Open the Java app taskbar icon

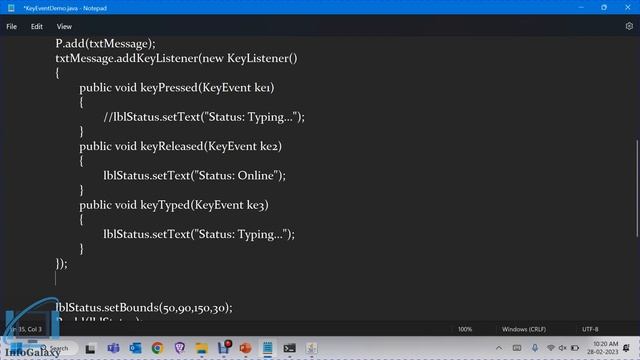pos(311,348)
